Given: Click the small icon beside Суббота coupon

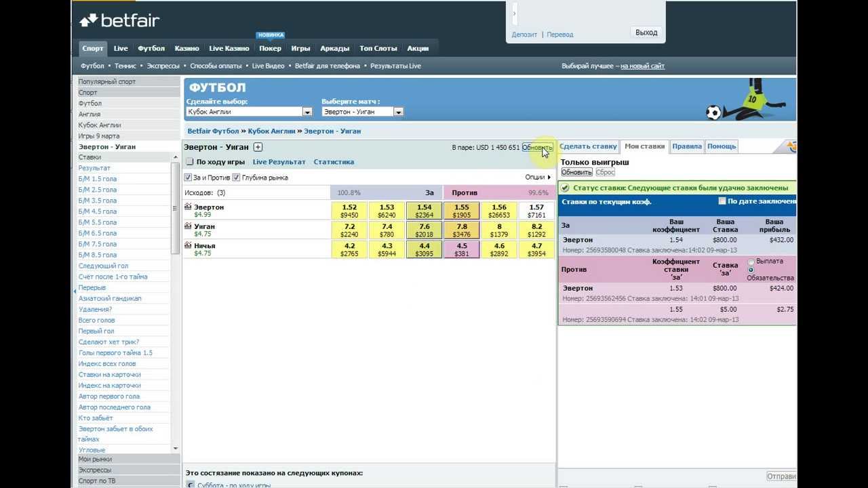Looking at the screenshot, I should point(191,485).
